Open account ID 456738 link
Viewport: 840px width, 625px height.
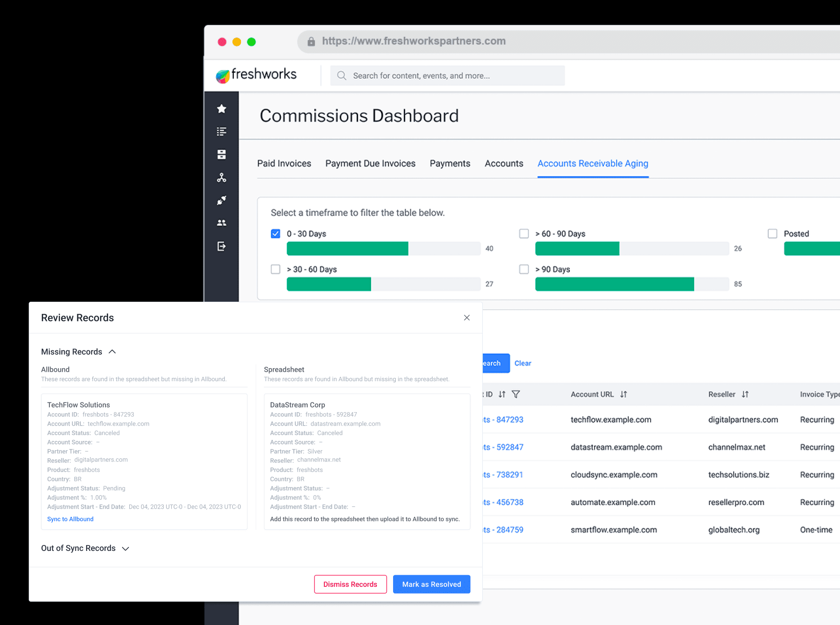(503, 502)
